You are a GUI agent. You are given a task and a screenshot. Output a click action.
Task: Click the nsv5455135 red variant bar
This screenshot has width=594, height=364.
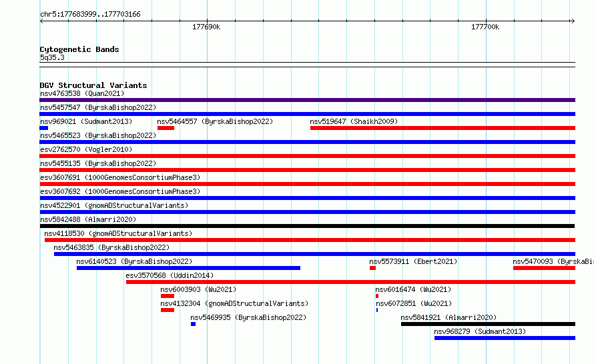(x=307, y=170)
